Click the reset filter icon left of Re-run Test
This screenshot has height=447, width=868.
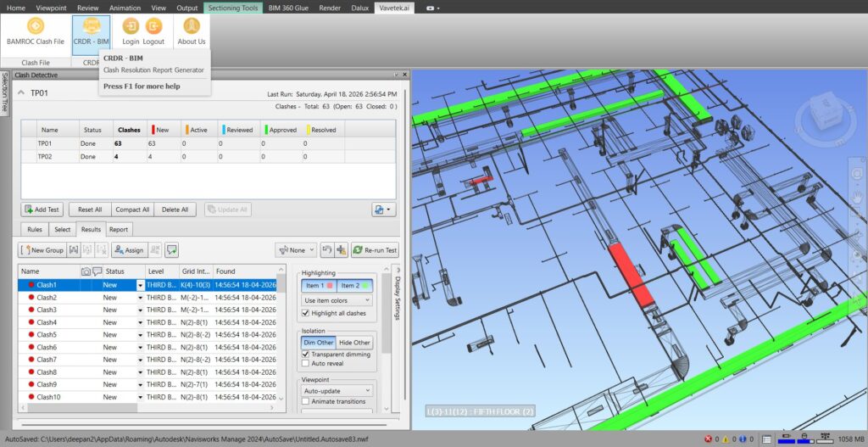click(326, 250)
